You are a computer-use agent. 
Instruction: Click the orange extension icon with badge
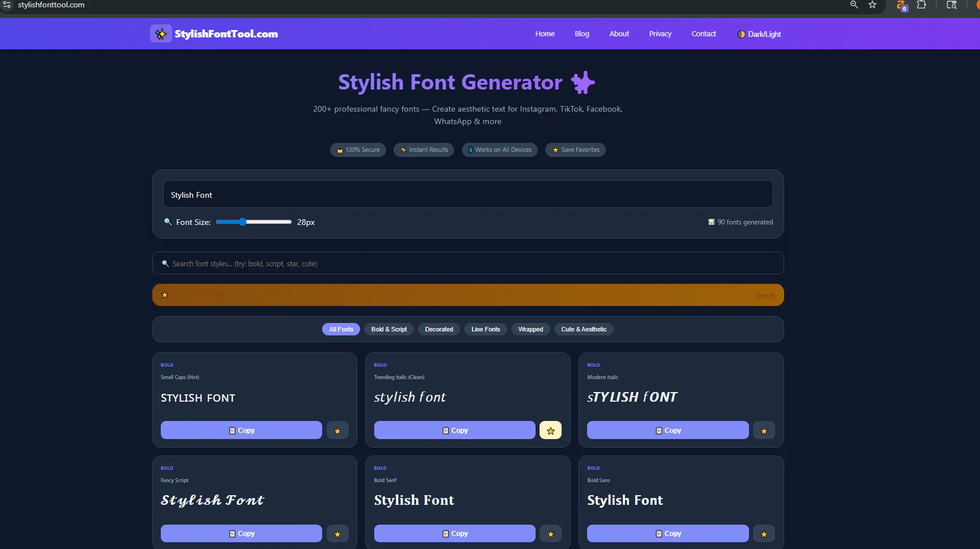901,5
